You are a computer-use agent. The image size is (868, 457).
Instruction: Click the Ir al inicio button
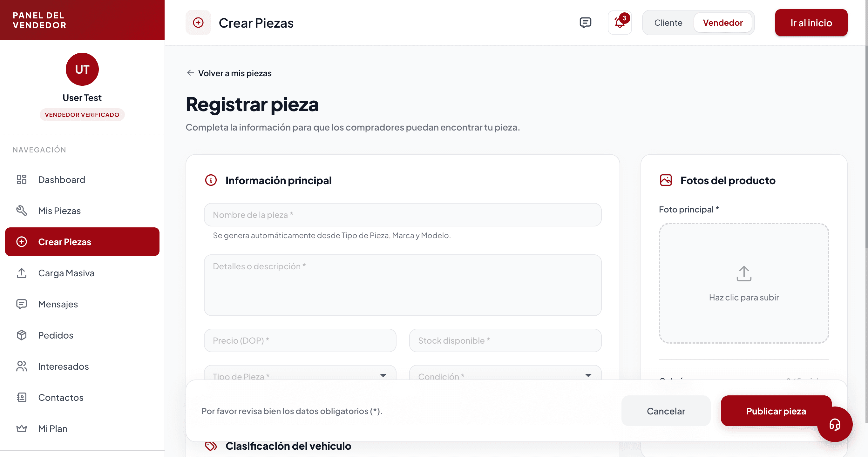click(x=811, y=23)
